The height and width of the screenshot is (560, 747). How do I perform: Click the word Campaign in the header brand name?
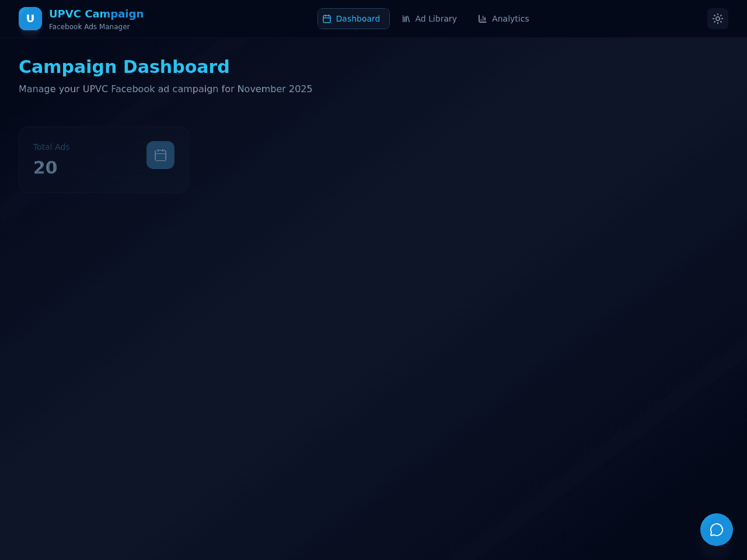click(x=114, y=14)
